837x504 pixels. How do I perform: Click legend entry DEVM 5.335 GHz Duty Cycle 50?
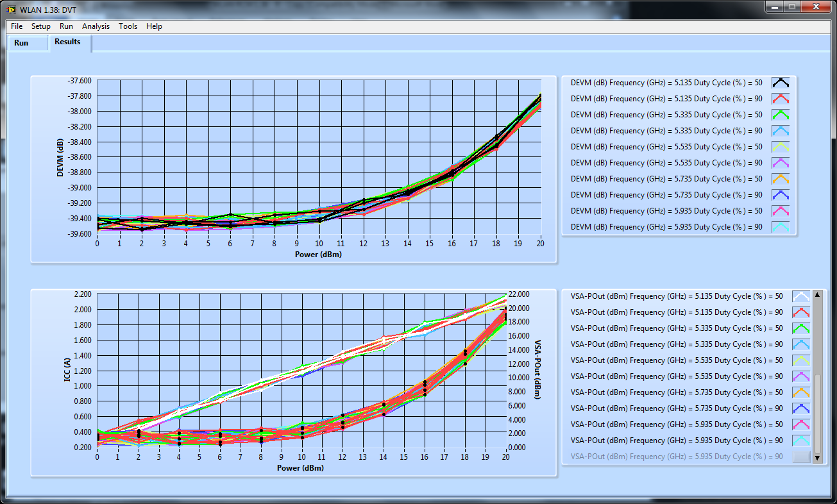pos(666,115)
